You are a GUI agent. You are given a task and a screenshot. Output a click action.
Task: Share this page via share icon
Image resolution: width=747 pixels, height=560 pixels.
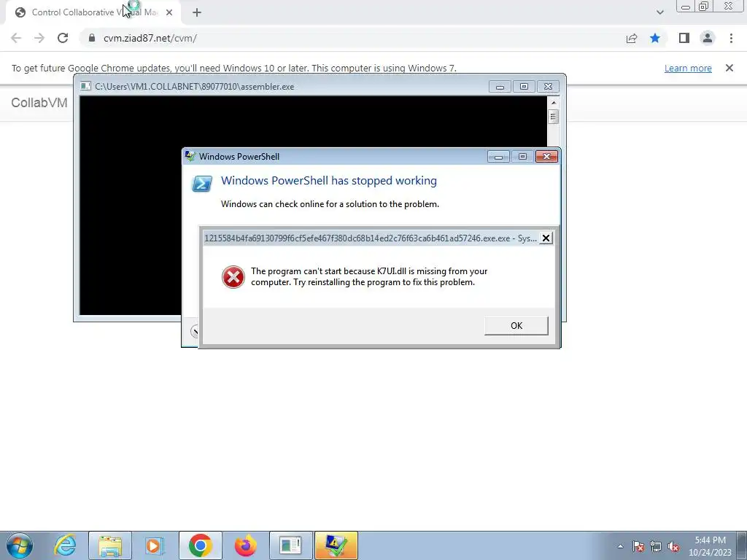632,38
